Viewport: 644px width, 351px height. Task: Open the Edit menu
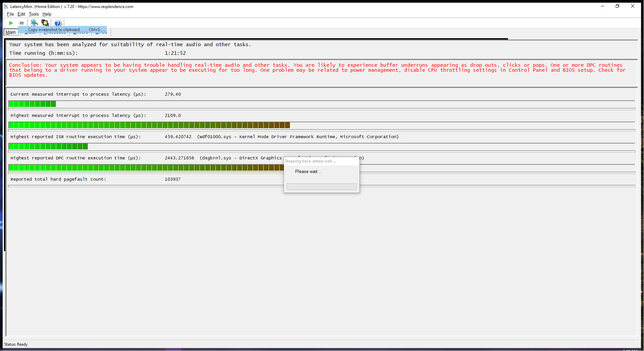point(21,14)
